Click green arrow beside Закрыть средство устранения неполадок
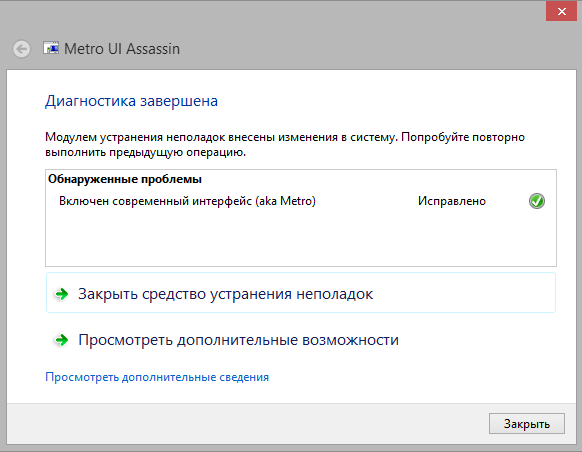Screen dimensions: 582x452 62,294
